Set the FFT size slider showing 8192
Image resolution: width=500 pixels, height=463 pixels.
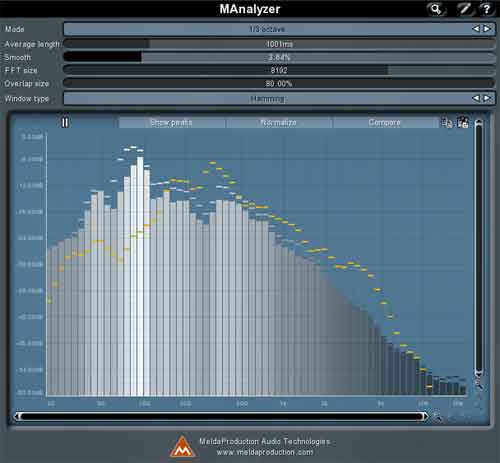[x=279, y=70]
